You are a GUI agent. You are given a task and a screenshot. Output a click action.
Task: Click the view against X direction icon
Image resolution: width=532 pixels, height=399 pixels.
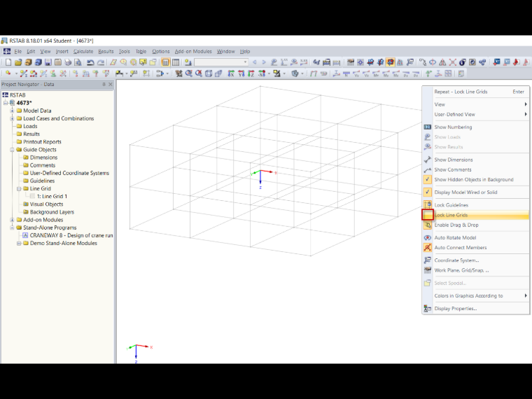[x=262, y=73]
